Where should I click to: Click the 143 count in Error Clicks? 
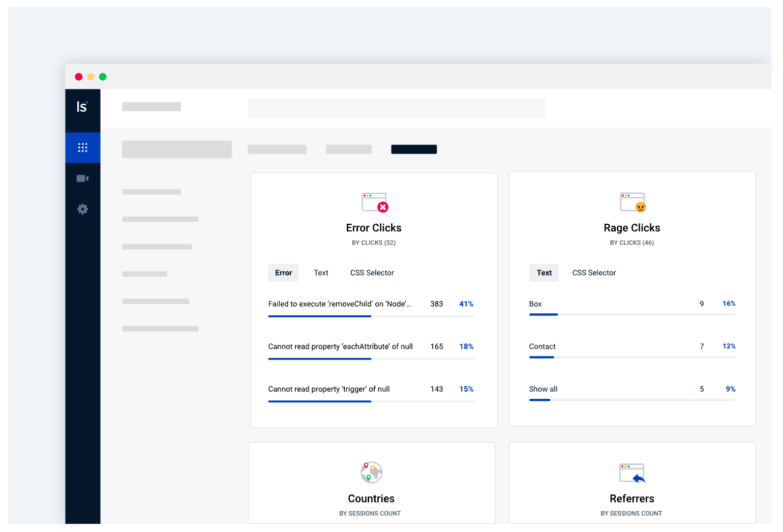coord(437,389)
